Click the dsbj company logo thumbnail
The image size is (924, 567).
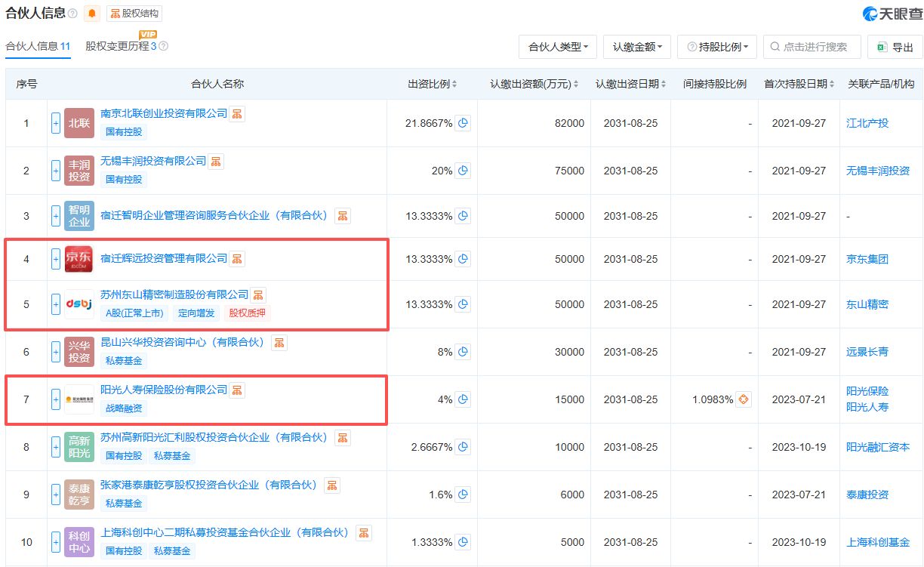click(x=79, y=304)
